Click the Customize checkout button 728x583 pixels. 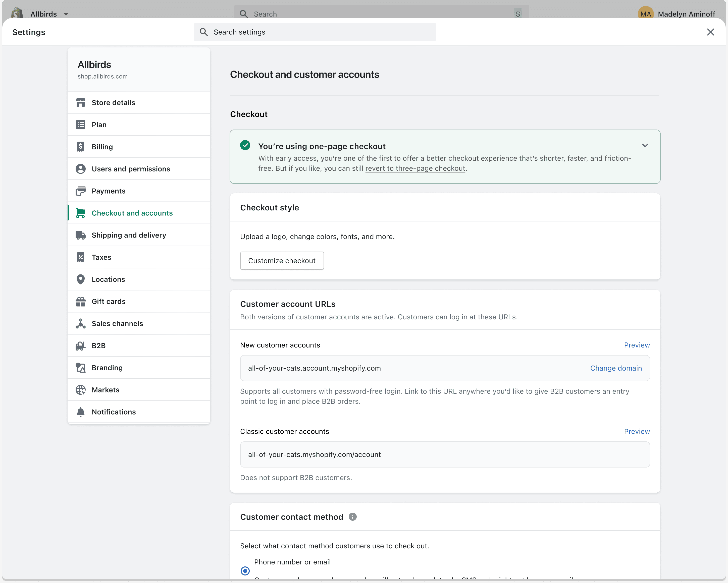click(x=282, y=261)
